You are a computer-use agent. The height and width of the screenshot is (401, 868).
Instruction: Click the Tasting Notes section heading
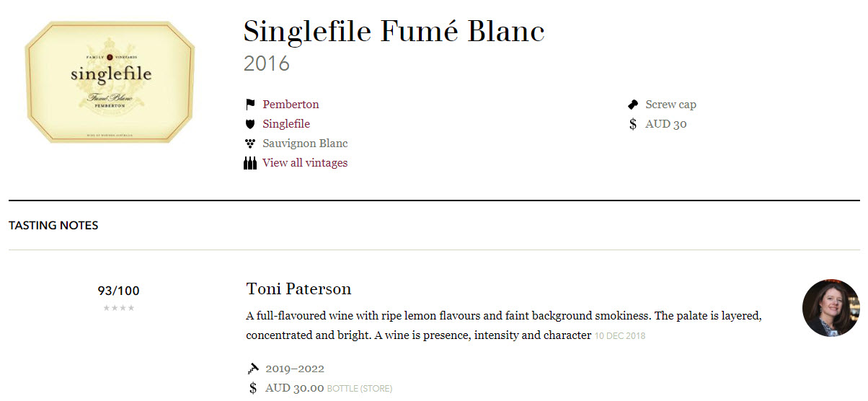click(53, 226)
